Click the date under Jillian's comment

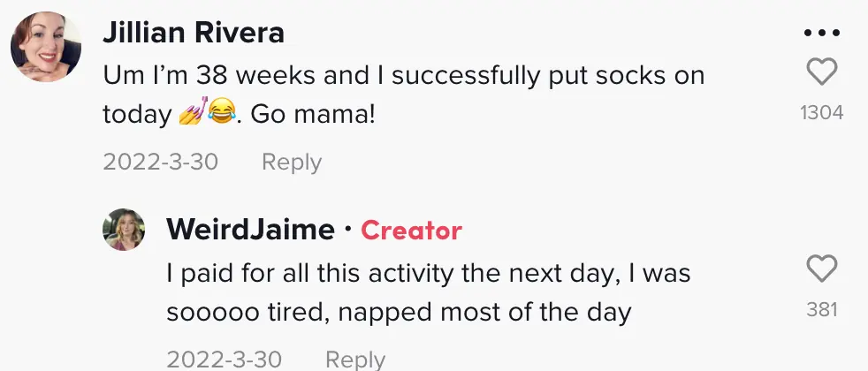coord(161,163)
